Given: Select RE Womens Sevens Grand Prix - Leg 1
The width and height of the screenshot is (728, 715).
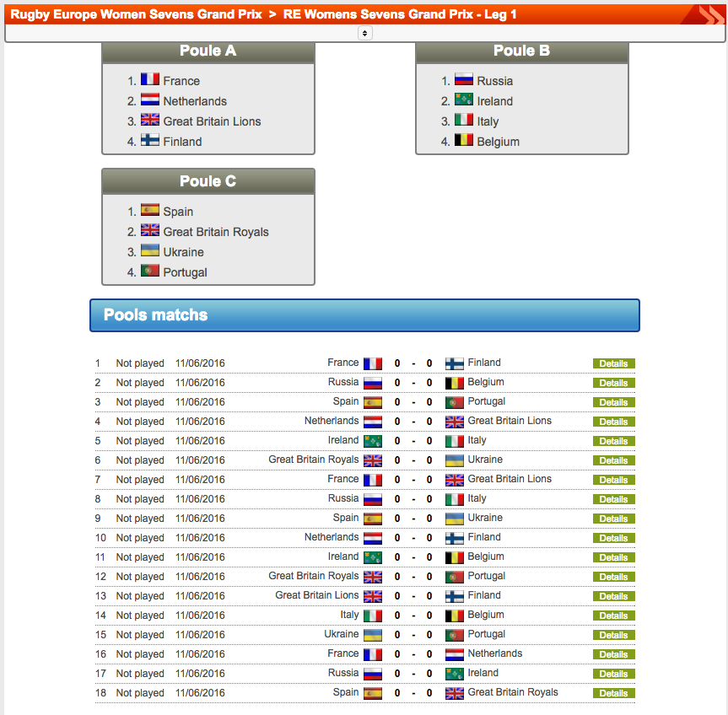Looking at the screenshot, I should [400, 14].
